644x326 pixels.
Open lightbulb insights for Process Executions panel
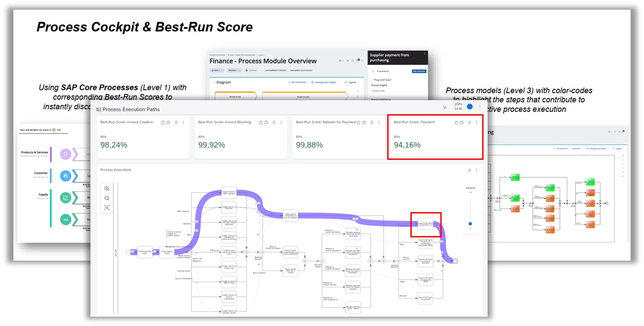(x=469, y=170)
